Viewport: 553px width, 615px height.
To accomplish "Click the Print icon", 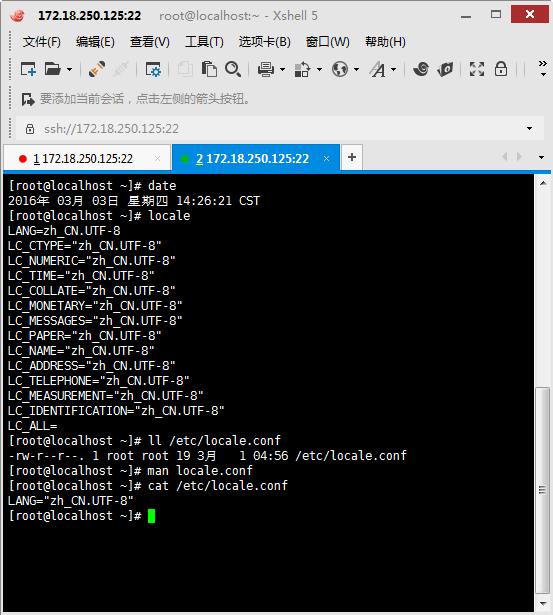I will [266, 70].
